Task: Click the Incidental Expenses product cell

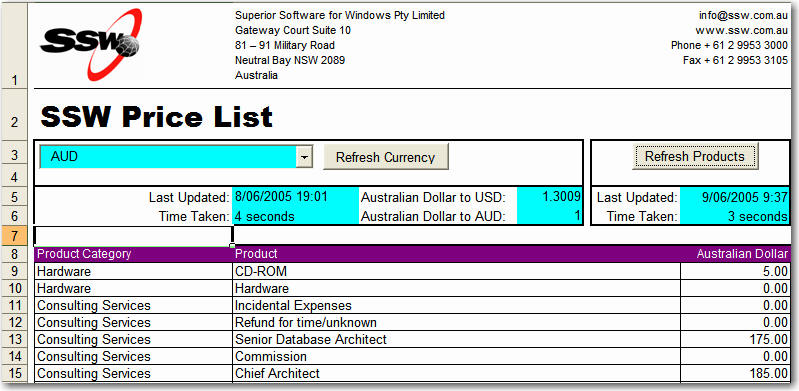Action: click(x=457, y=305)
